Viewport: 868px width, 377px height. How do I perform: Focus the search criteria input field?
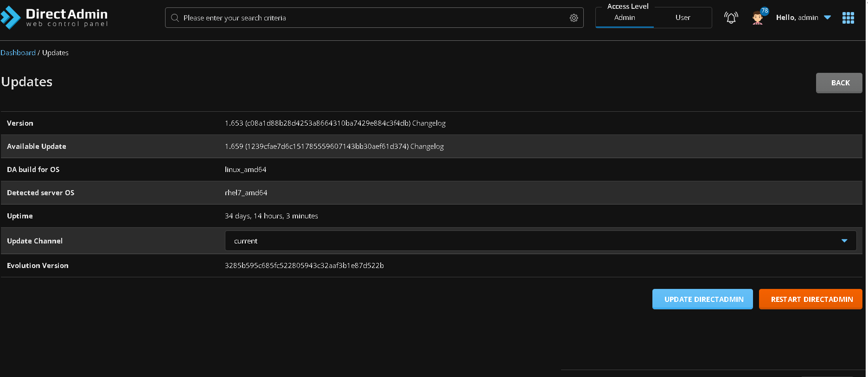click(x=371, y=18)
